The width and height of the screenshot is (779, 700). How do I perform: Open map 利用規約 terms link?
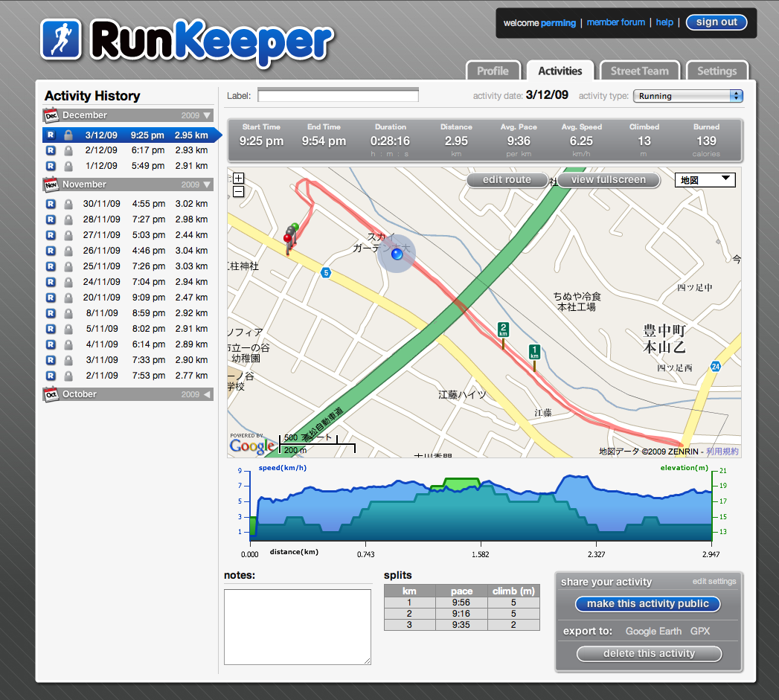click(x=722, y=452)
